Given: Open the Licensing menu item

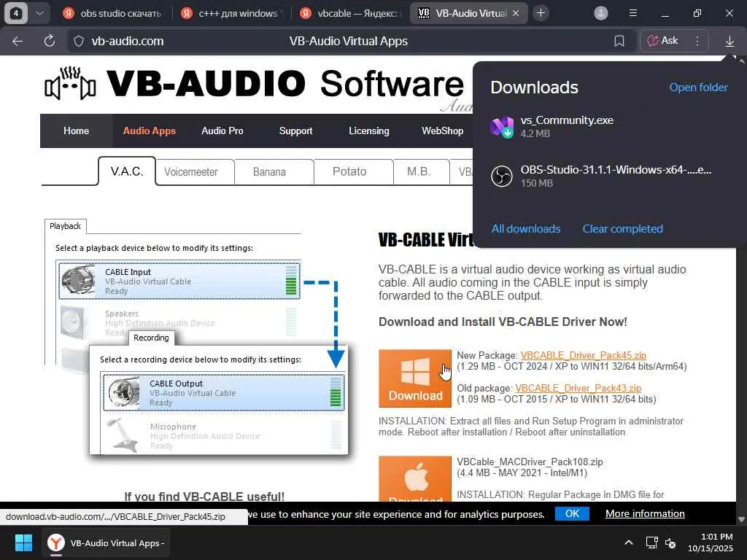Looking at the screenshot, I should coord(368,131).
